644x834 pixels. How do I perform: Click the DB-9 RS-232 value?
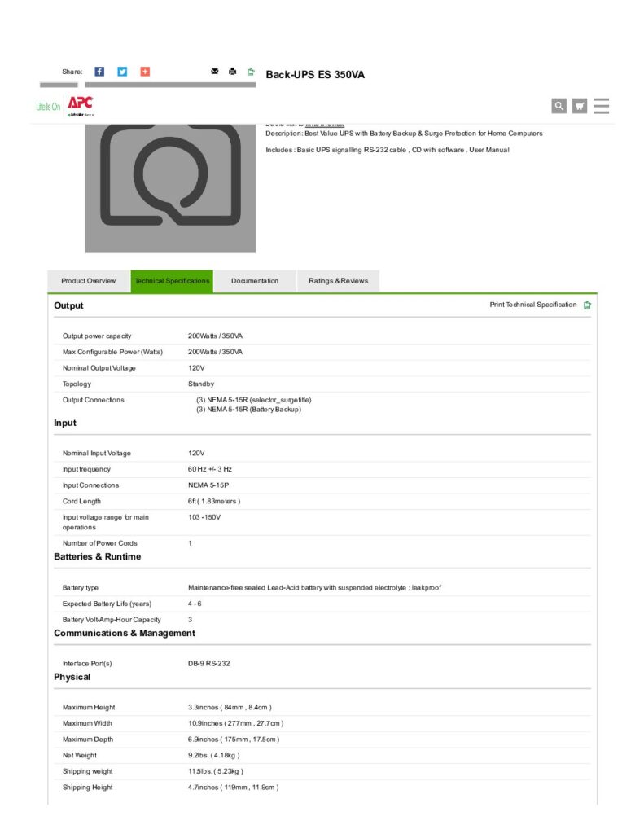pyautogui.click(x=209, y=663)
